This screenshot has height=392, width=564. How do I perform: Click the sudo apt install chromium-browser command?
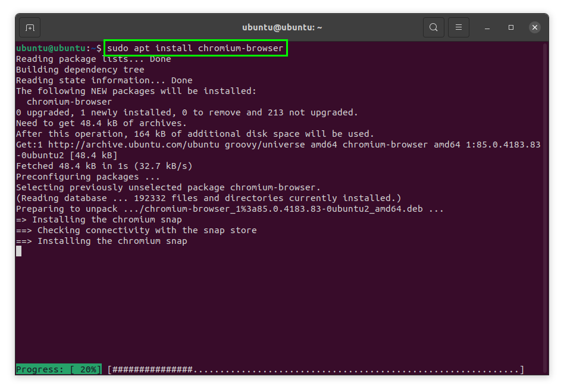tap(195, 48)
